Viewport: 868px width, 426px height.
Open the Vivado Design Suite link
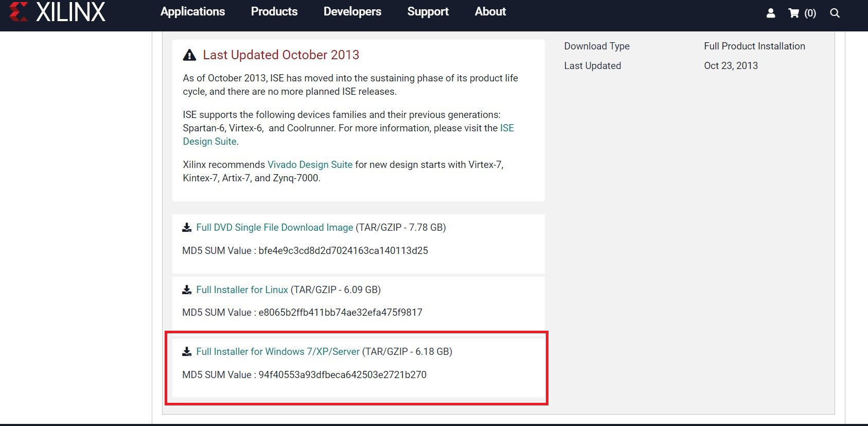(310, 164)
